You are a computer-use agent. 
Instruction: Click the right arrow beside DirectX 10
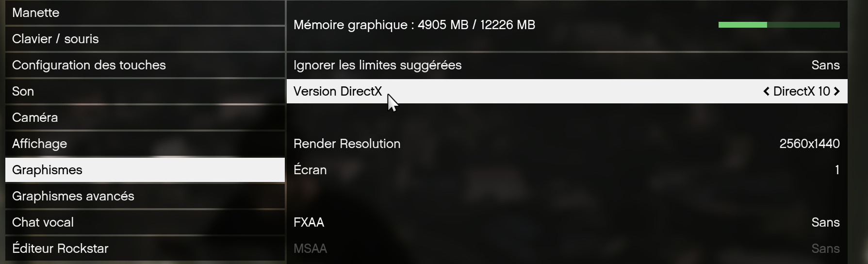(836, 91)
